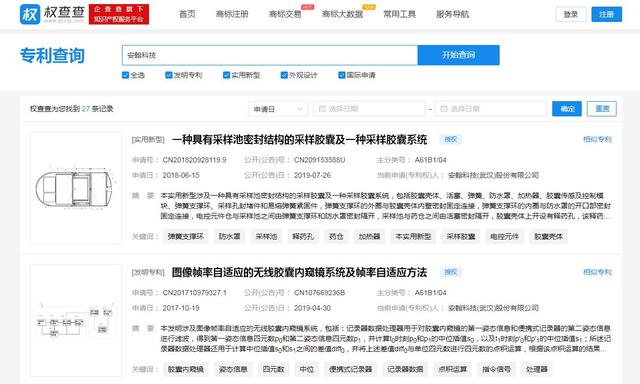Open the block diagram thumbnail of second patent

coord(76,320)
